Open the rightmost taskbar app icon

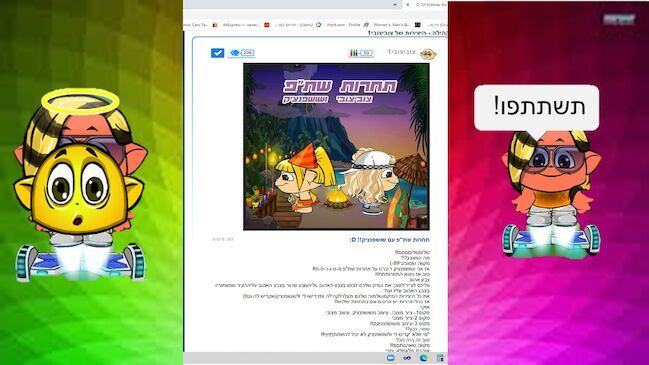pos(440,358)
